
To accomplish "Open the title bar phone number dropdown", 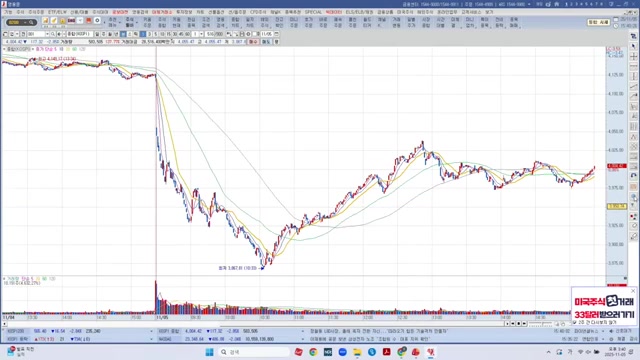I will coord(529,4).
